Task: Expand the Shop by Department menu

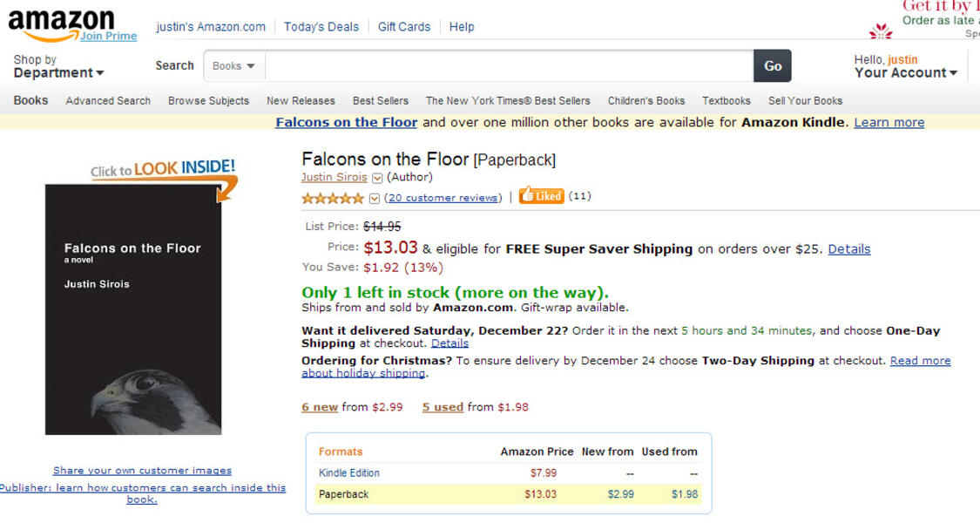Action: click(58, 66)
